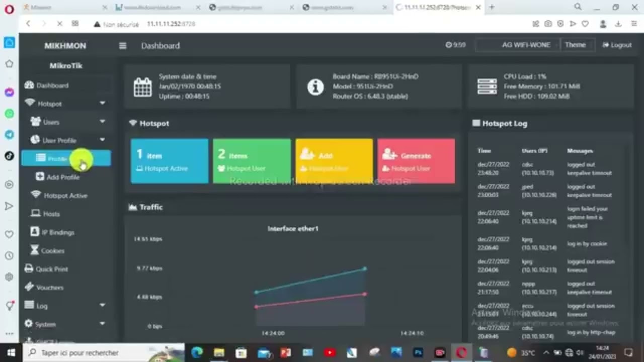The height and width of the screenshot is (362, 644).
Task: Open the notification center icon
Action: point(628,352)
